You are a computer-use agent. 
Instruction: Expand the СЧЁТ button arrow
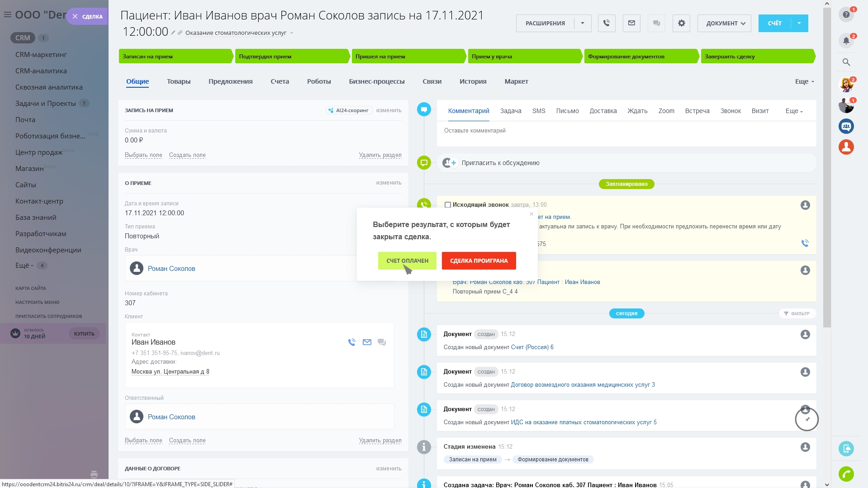coord(799,23)
